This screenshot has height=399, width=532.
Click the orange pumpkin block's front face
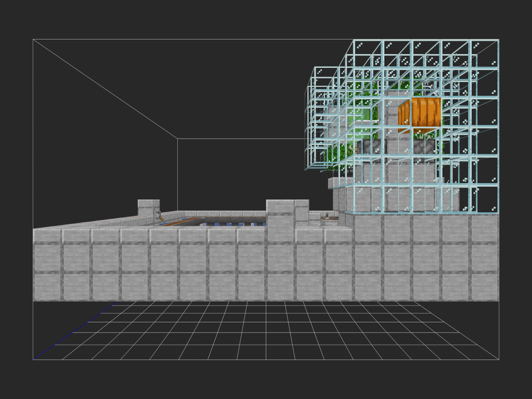[426, 113]
